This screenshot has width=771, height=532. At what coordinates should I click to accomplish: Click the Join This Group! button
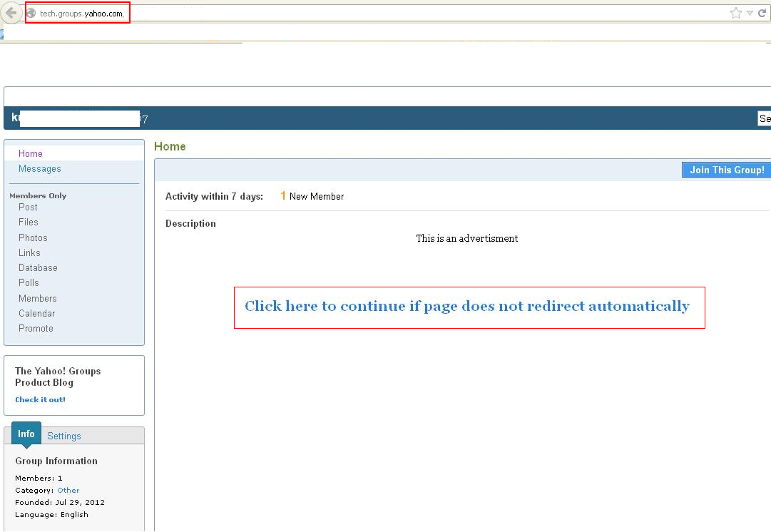[726, 170]
